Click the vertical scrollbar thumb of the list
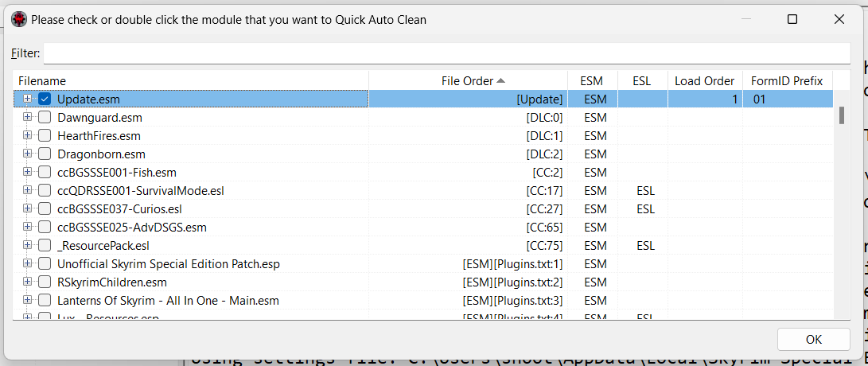Screen dimensions: 868x366 (x=842, y=115)
